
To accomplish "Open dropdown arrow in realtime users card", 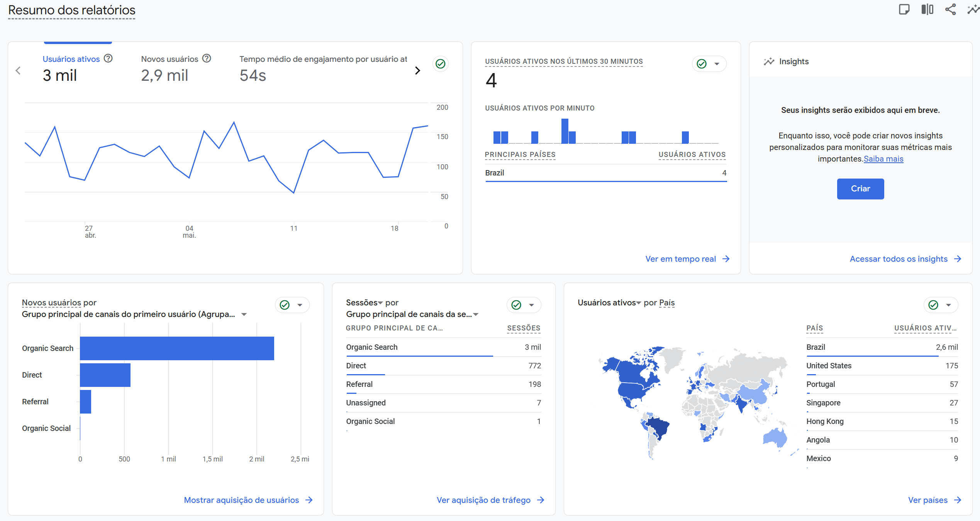I will pyautogui.click(x=717, y=64).
